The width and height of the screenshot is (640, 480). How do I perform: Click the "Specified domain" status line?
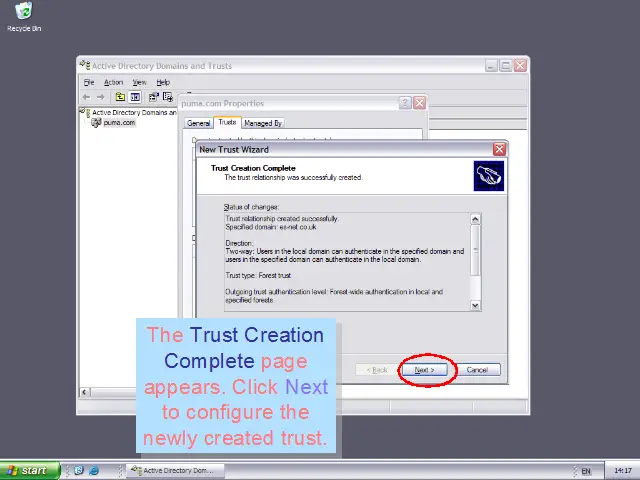pos(271,227)
